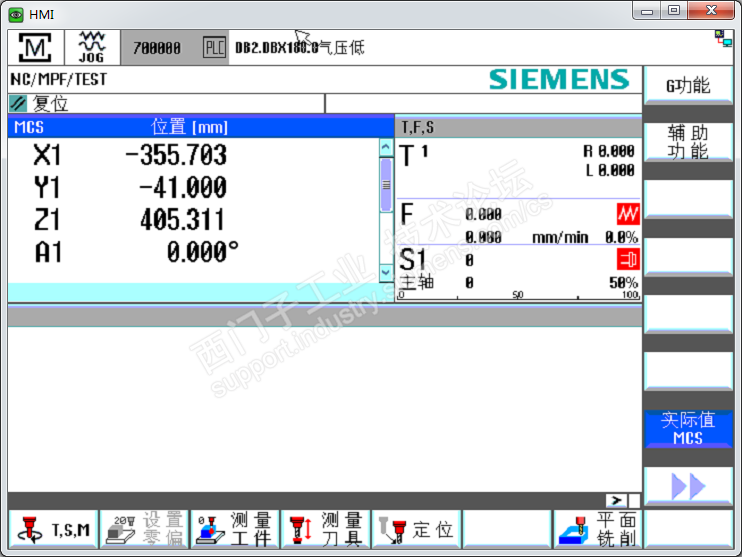The image size is (742, 557).
Task: Click the menu forward arrow button
Action: point(616,500)
